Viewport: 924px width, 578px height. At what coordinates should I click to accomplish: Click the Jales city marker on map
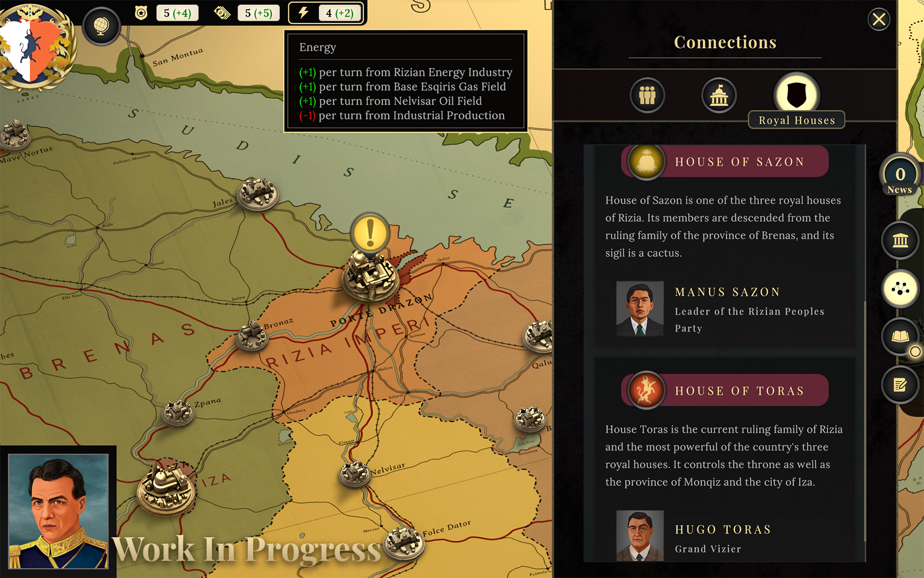pos(257,193)
